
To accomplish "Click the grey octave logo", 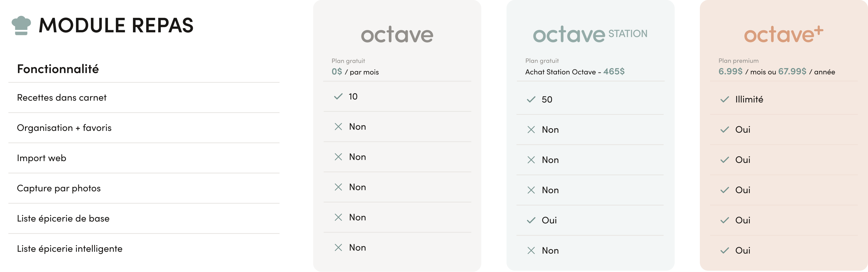I will 397,35.
